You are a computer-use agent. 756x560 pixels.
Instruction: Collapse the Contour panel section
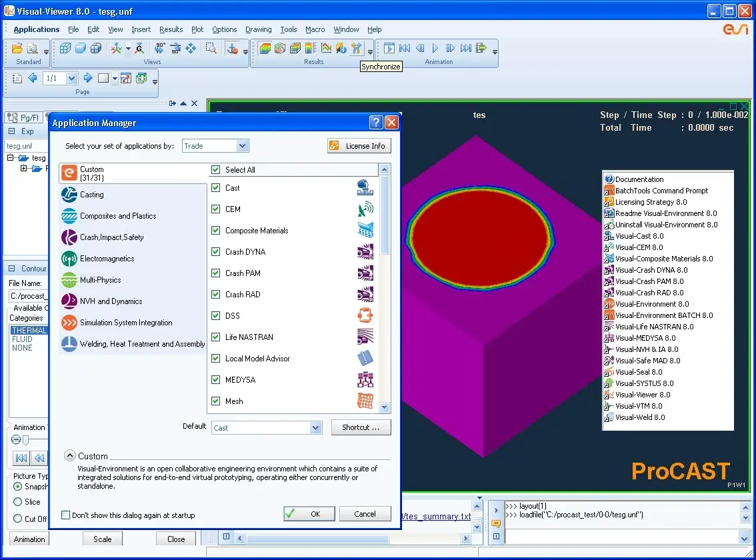[x=11, y=268]
